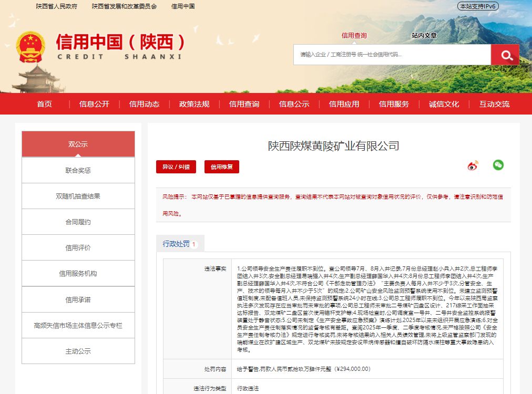This screenshot has width=532, height=394.
Task: Focus the enterprise search input field
Action: [x=392, y=55]
